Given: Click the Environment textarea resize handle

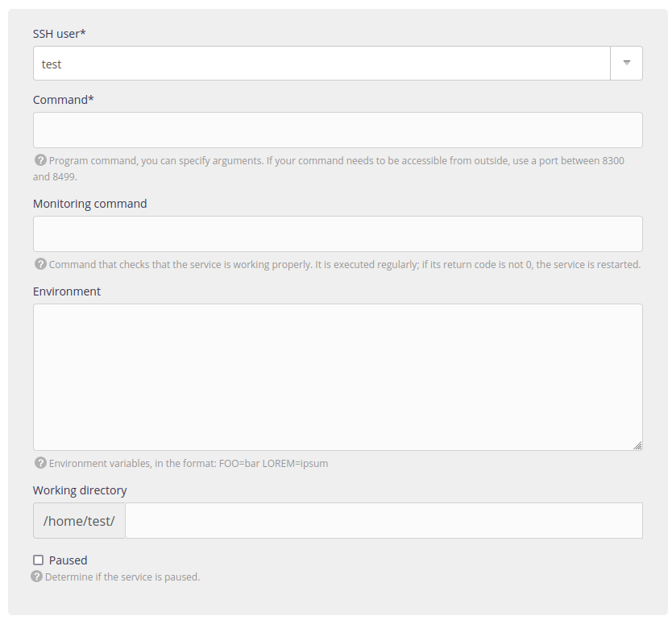Looking at the screenshot, I should click(637, 445).
